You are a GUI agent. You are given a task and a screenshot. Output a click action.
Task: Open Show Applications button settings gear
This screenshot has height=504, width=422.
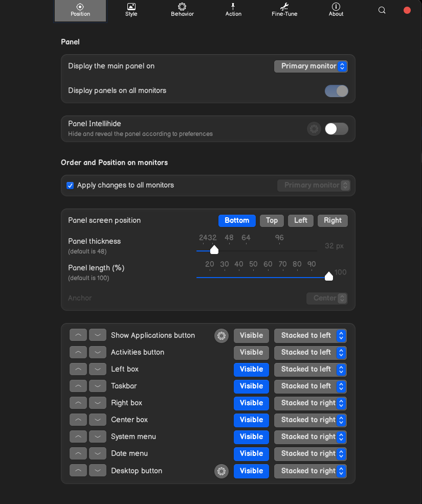(221, 336)
